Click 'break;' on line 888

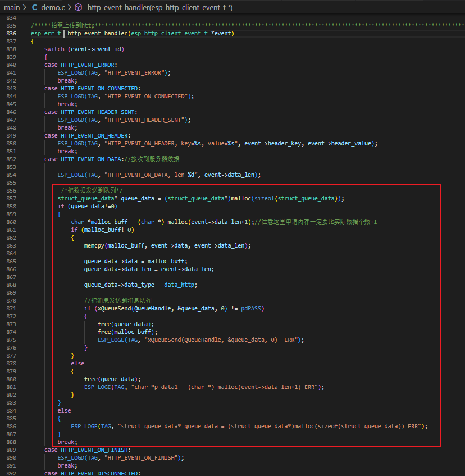(67, 442)
